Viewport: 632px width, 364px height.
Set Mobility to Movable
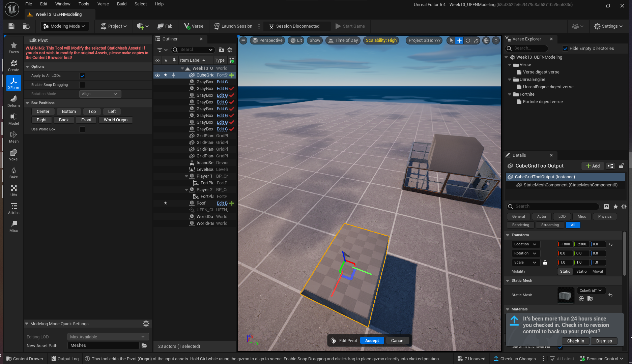pyautogui.click(x=598, y=272)
